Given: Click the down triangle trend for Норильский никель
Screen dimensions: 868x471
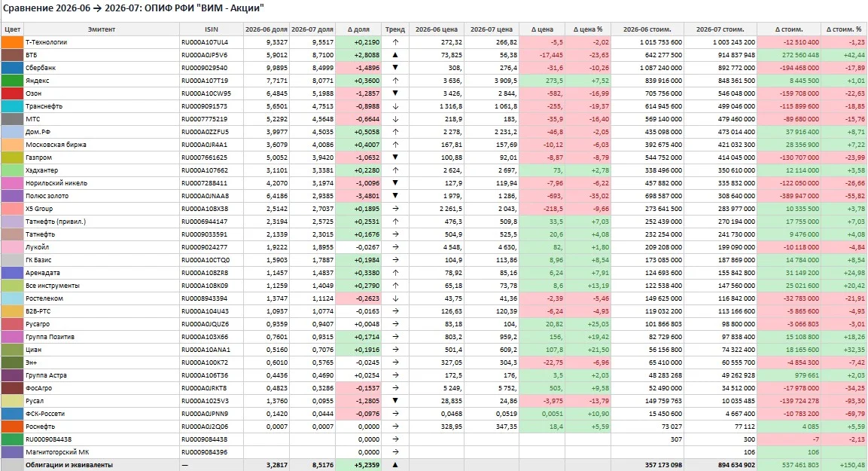Looking at the screenshot, I should click(x=395, y=183).
